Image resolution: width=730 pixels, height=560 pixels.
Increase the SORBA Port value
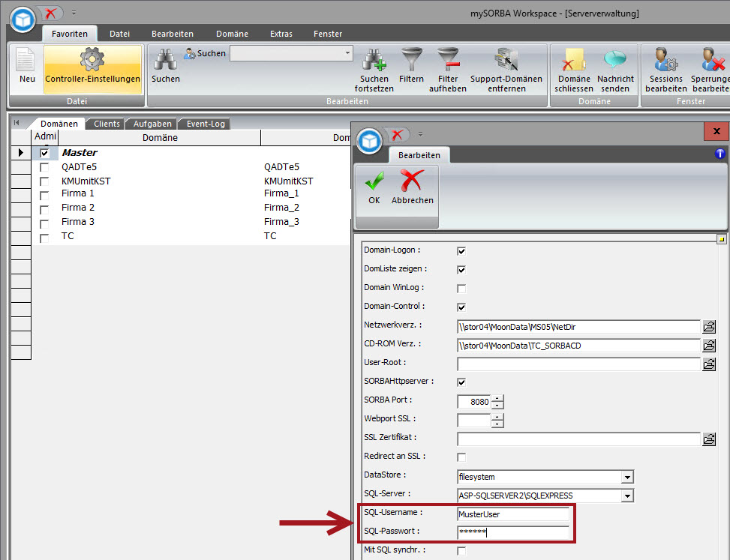click(497, 398)
